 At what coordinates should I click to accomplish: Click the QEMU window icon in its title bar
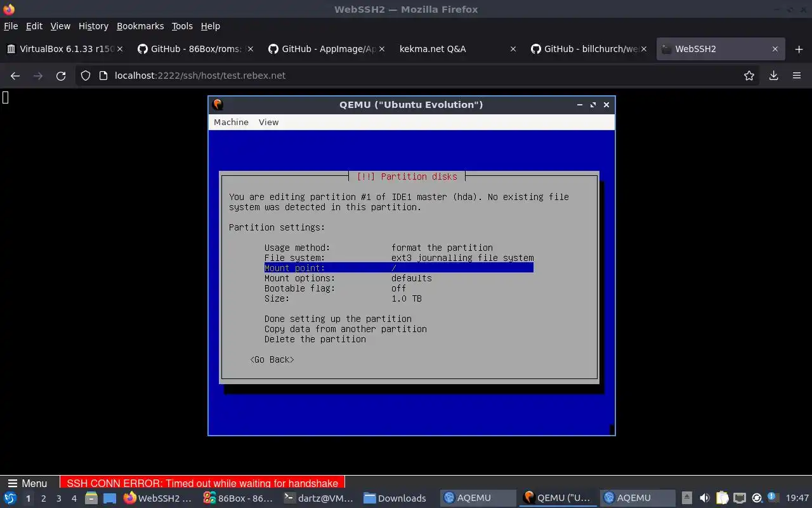pos(218,105)
